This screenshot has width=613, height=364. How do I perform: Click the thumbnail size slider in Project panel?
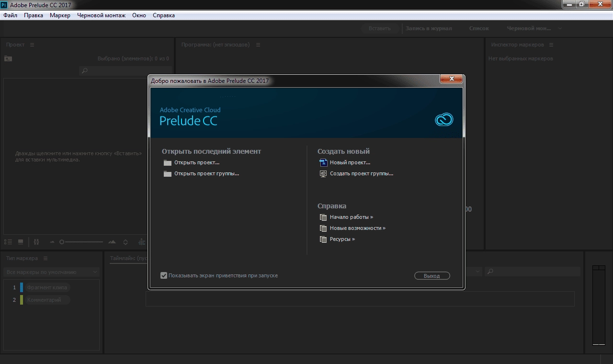point(81,242)
